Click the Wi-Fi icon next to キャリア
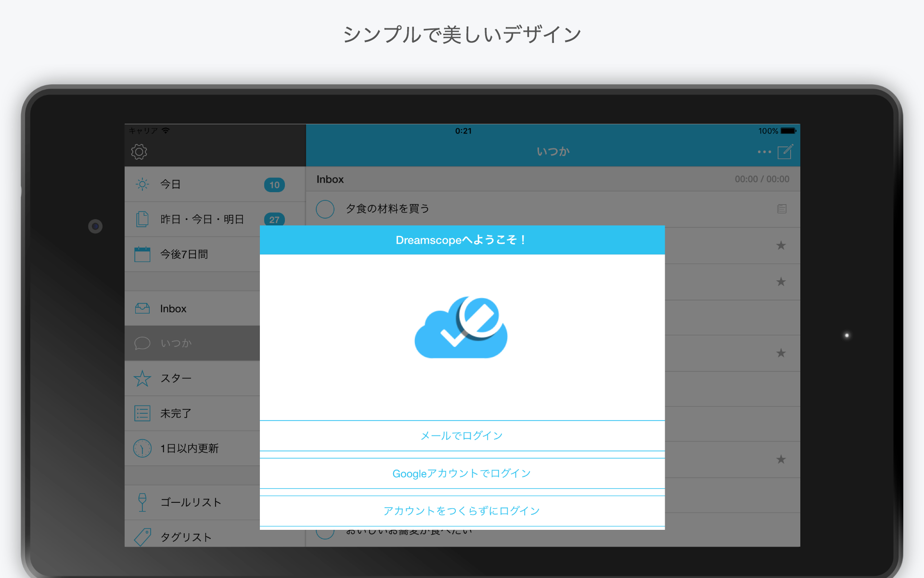 [x=166, y=131]
